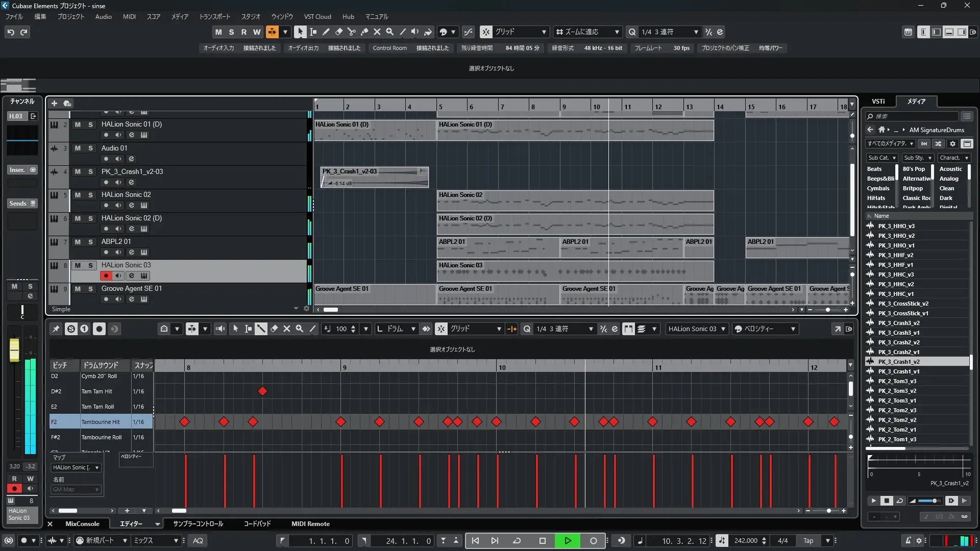Switch to the MixConsole tab
980x551 pixels.
click(82, 524)
